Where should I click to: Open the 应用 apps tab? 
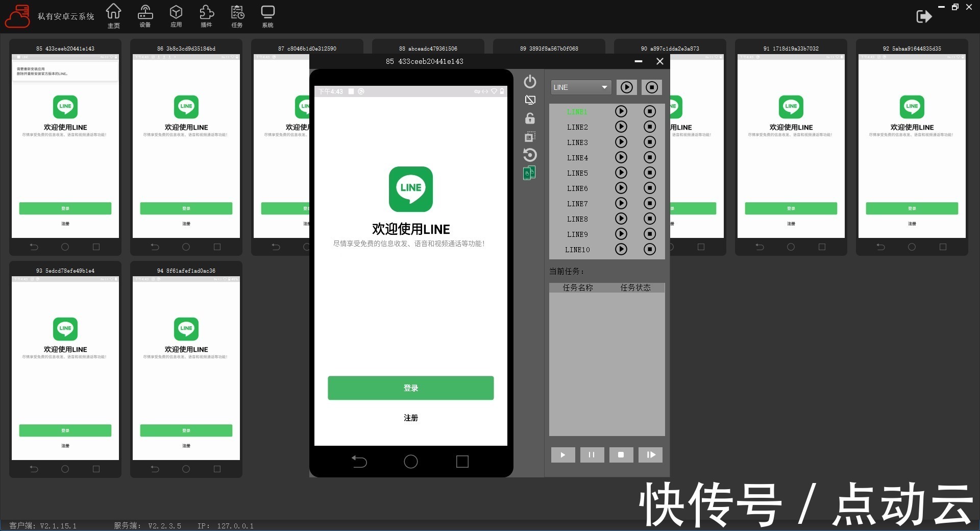[x=176, y=16]
